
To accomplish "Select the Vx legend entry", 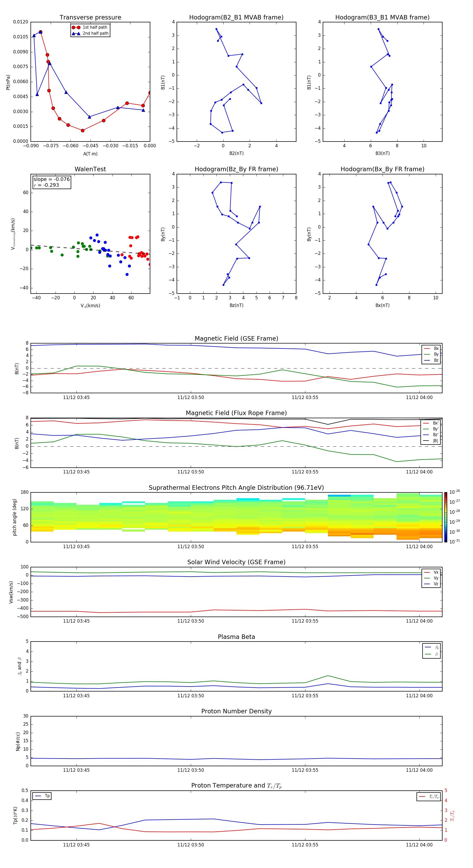I will pos(431,572).
